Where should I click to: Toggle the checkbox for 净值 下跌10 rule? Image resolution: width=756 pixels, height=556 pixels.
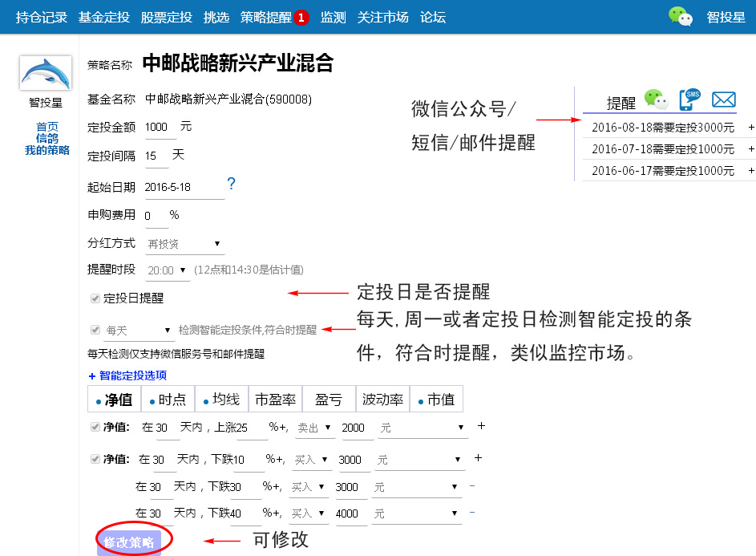coord(95,459)
